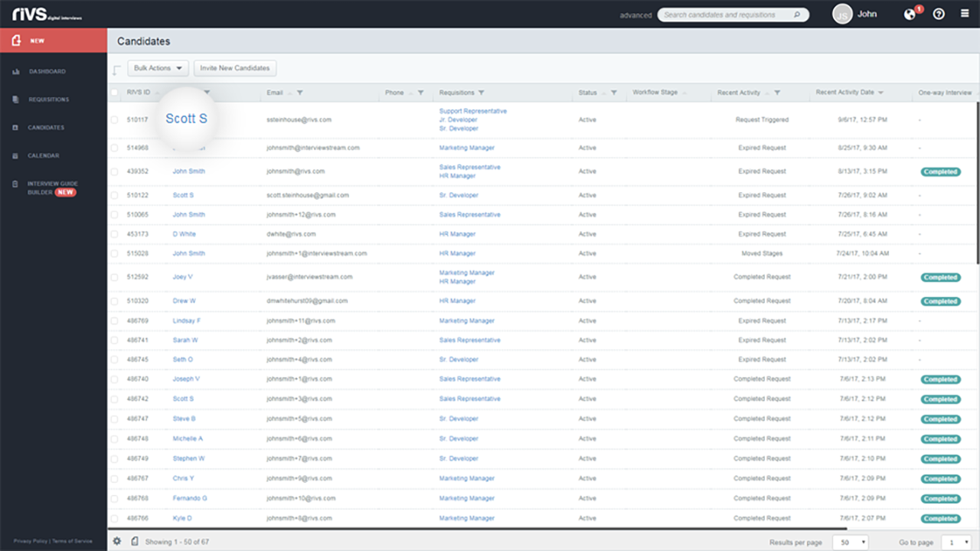The width and height of the screenshot is (980, 551).
Task: Click the advanced search link
Action: point(635,15)
